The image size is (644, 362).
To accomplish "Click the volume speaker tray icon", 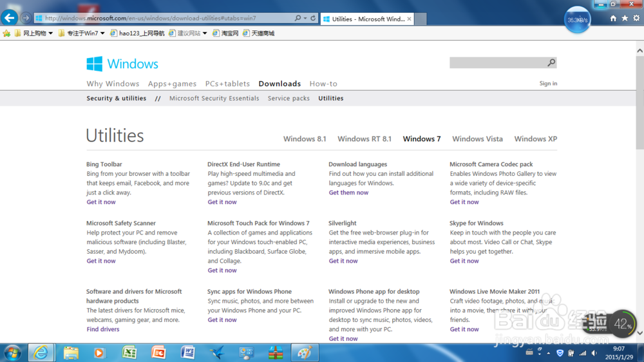I will pos(594,354).
